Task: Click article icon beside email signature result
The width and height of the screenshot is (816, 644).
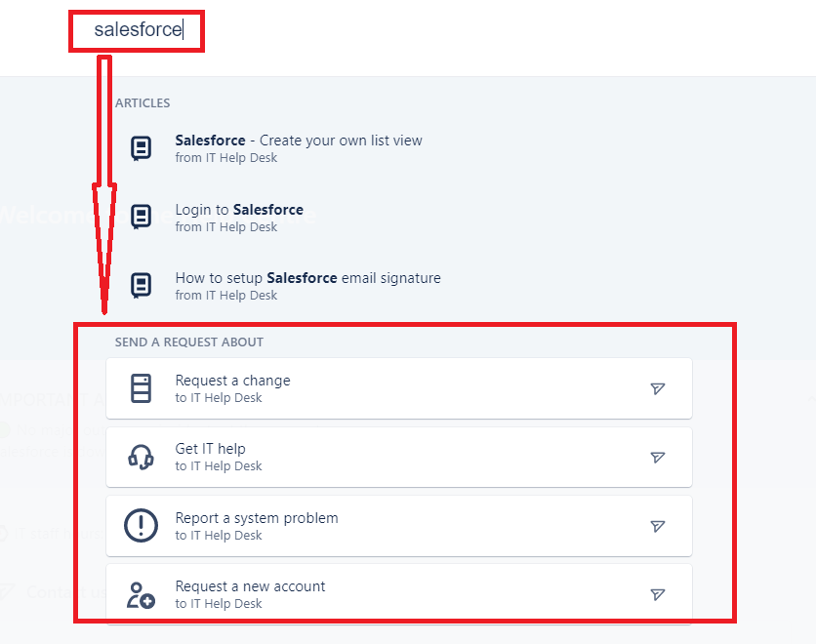Action: point(141,286)
